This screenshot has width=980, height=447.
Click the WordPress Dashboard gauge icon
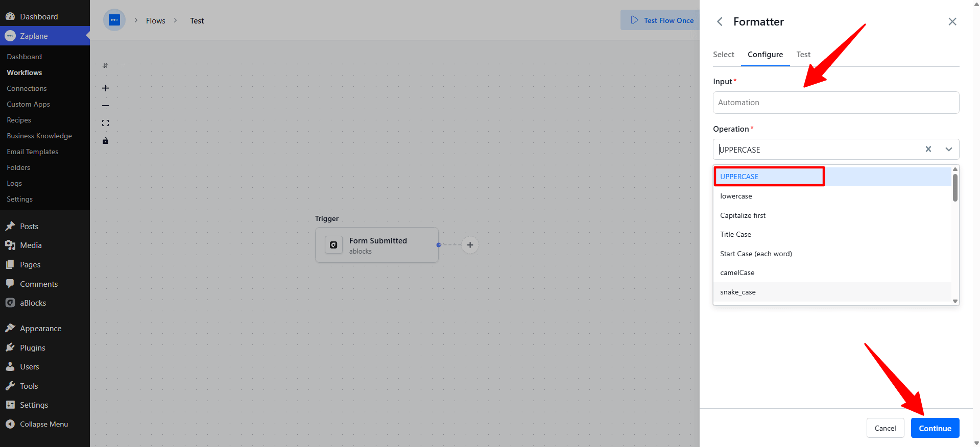(10, 16)
